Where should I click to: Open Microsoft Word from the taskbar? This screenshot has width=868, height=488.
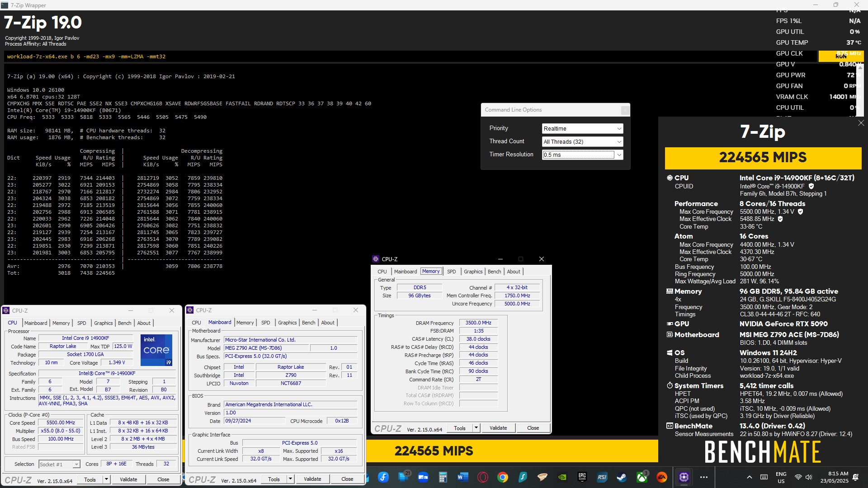pos(462,477)
